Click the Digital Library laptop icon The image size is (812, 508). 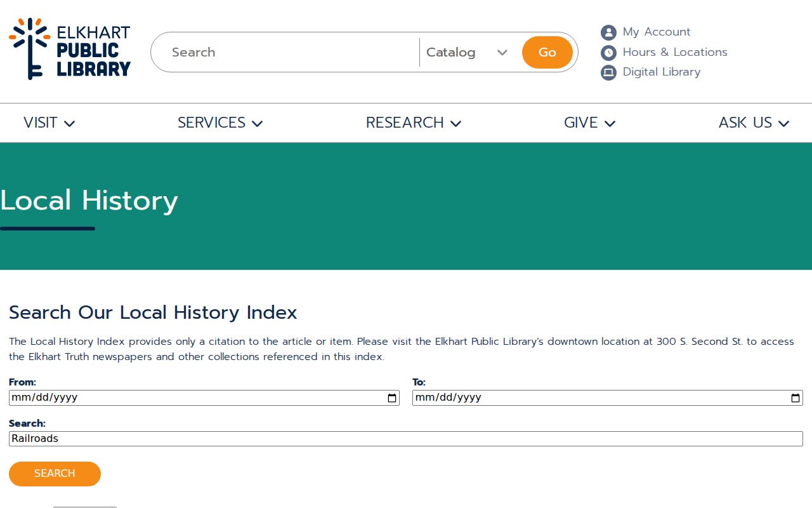point(608,72)
